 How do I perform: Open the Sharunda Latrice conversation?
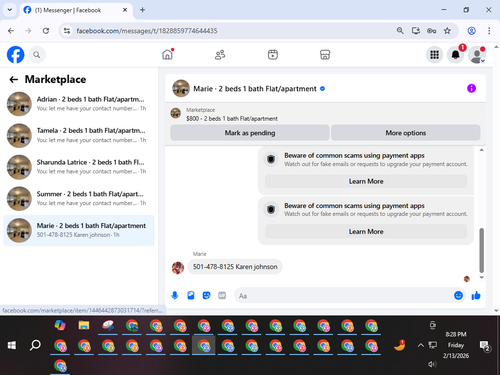click(x=79, y=167)
